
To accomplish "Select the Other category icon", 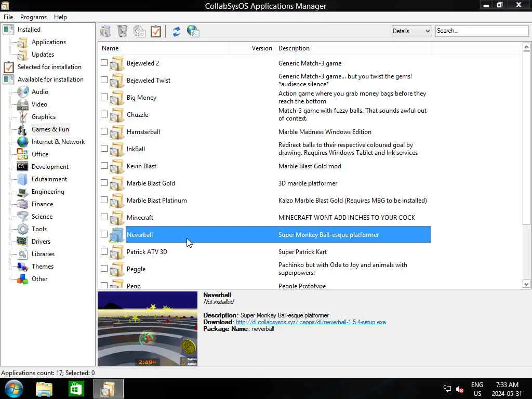I will (x=23, y=279).
